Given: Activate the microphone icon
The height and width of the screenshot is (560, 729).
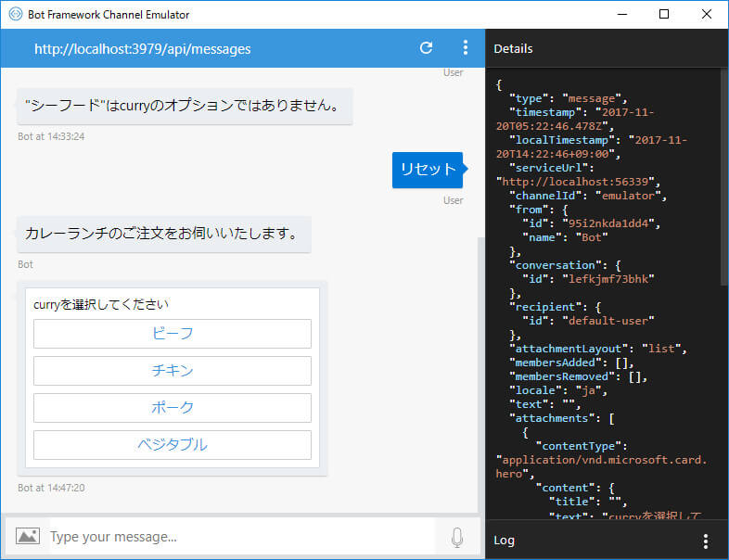Looking at the screenshot, I should [x=457, y=537].
